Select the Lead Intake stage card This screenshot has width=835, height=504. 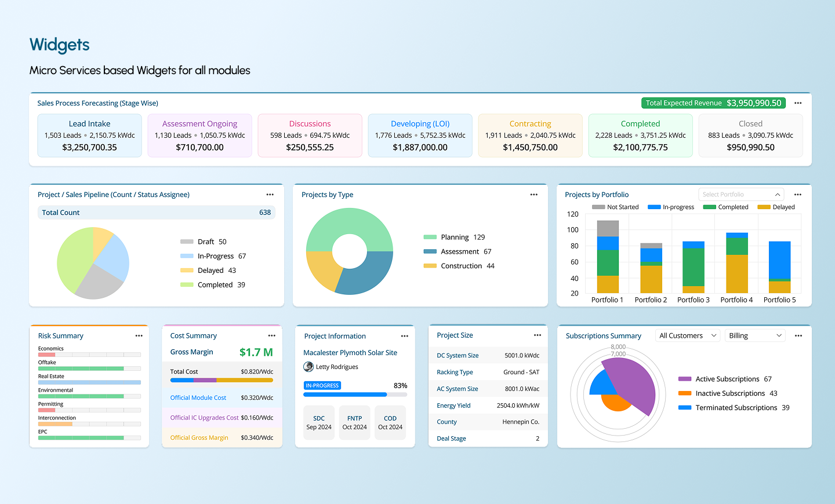tap(89, 136)
